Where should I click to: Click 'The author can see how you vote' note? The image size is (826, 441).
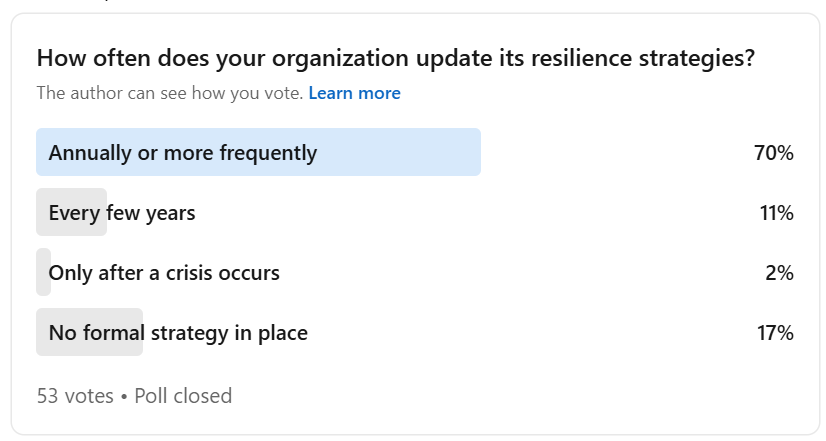tap(170, 93)
